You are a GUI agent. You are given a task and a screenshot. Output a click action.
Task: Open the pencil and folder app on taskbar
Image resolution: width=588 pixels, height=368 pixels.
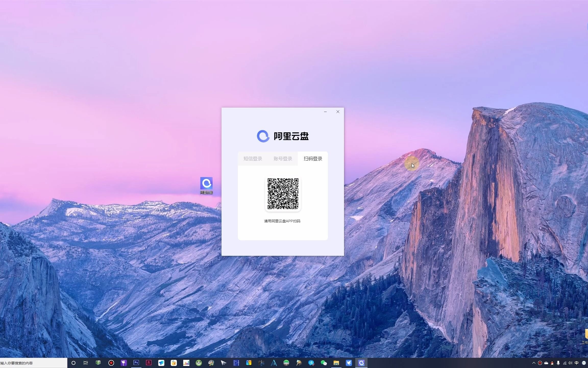[299, 363]
